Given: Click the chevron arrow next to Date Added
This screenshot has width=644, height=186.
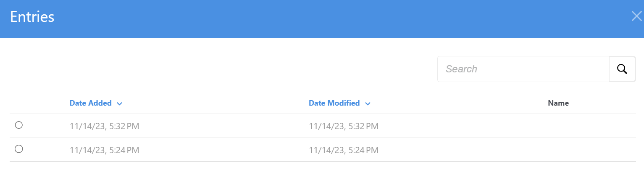Looking at the screenshot, I should (119, 104).
